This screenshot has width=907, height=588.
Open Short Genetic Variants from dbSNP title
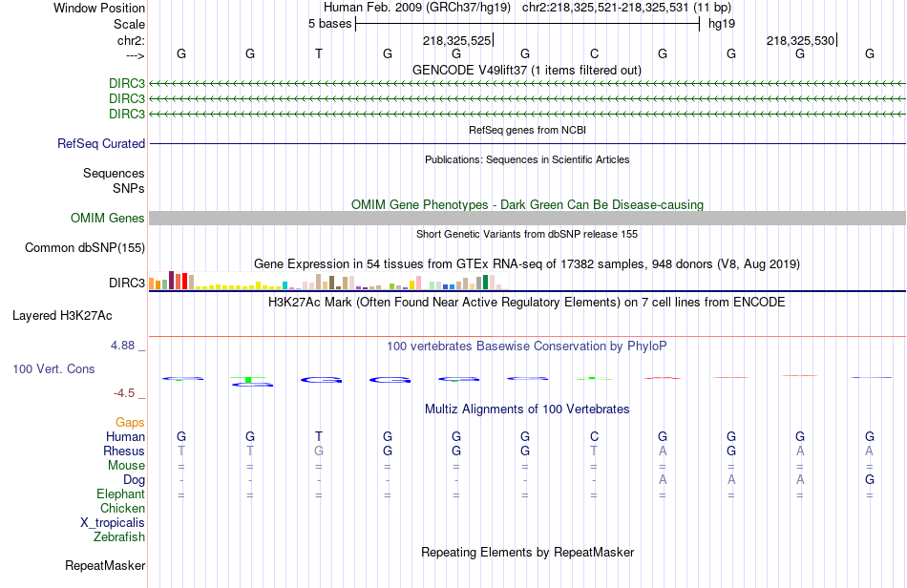click(x=527, y=234)
